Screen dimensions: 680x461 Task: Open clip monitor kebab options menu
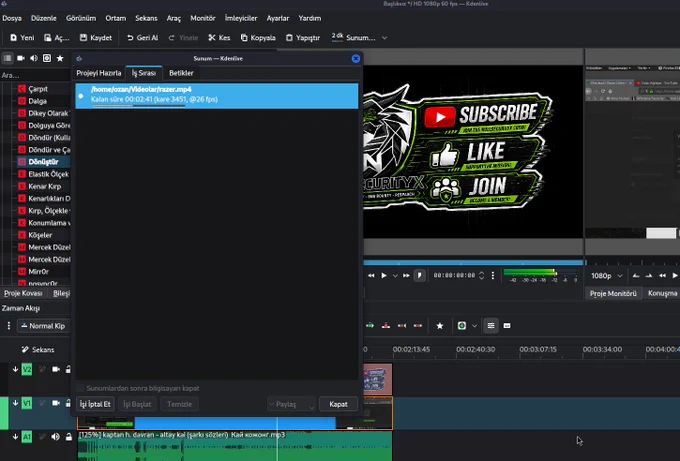(x=493, y=275)
